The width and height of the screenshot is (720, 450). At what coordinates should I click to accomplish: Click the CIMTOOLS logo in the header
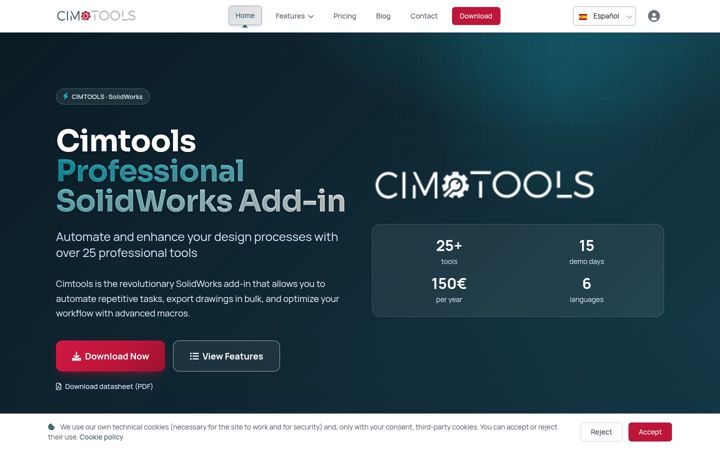96,16
